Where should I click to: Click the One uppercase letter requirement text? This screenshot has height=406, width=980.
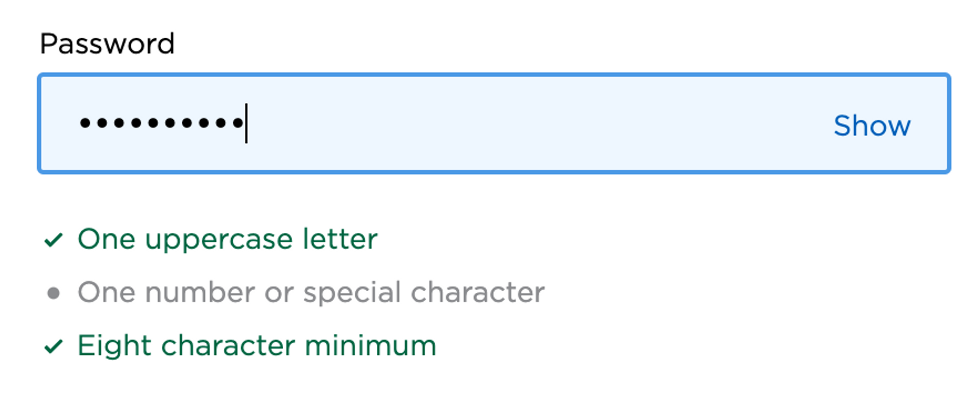pyautogui.click(x=227, y=239)
